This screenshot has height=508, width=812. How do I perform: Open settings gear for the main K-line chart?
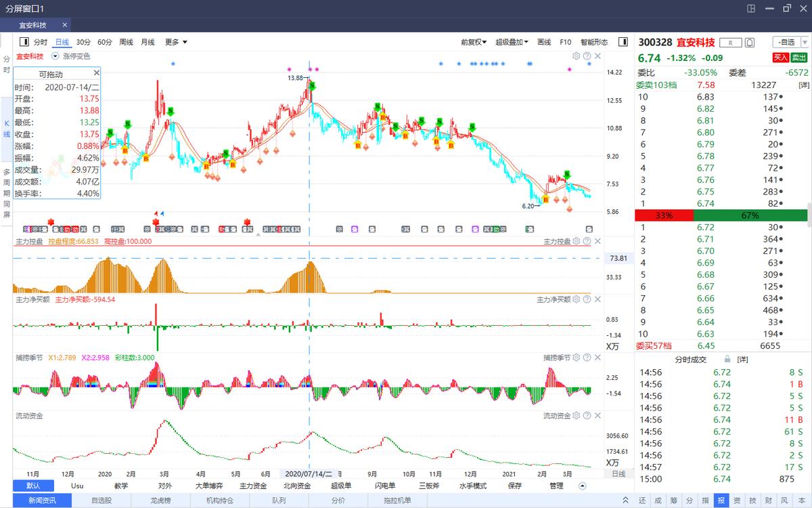577,56
